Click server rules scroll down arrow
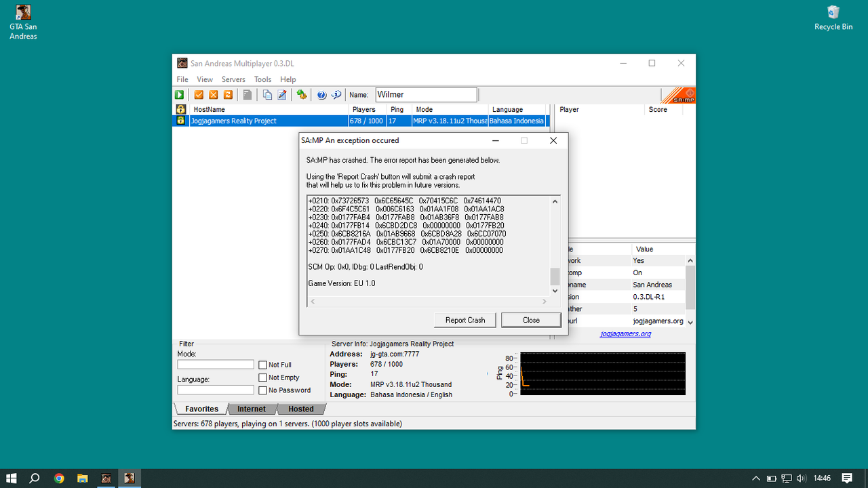868x488 pixels. click(690, 322)
